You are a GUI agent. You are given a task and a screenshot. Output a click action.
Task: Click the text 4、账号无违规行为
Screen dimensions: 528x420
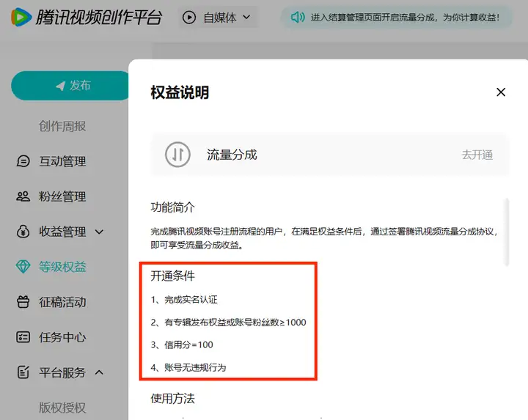(188, 367)
